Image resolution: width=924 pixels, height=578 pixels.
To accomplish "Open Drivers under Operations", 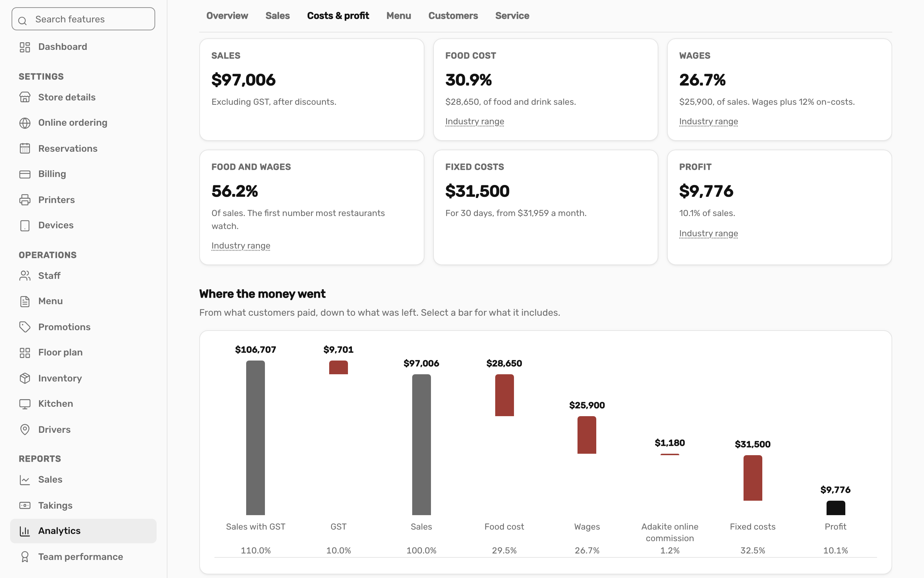I will (83, 429).
